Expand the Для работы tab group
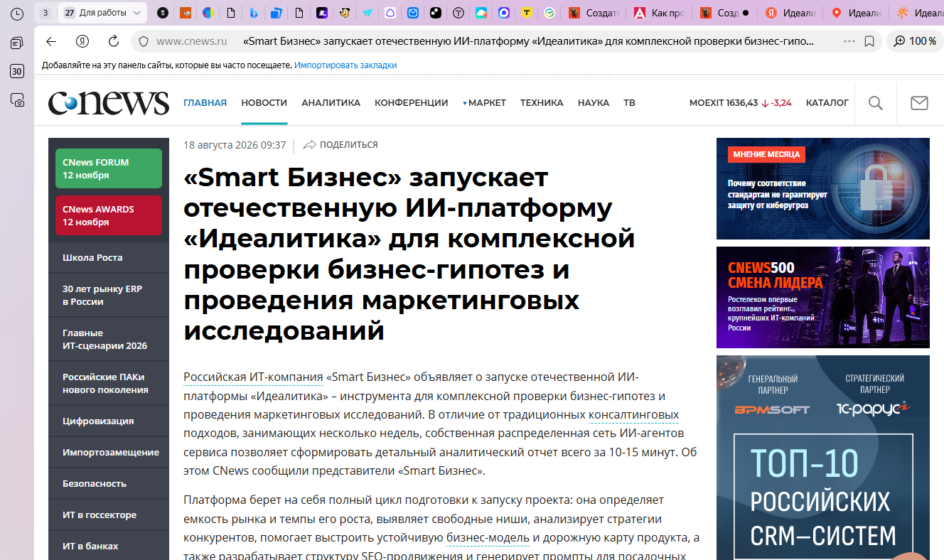The width and height of the screenshot is (944, 560). coord(102,13)
